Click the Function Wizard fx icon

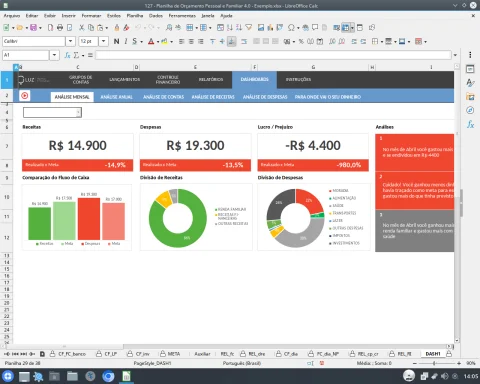67,55
